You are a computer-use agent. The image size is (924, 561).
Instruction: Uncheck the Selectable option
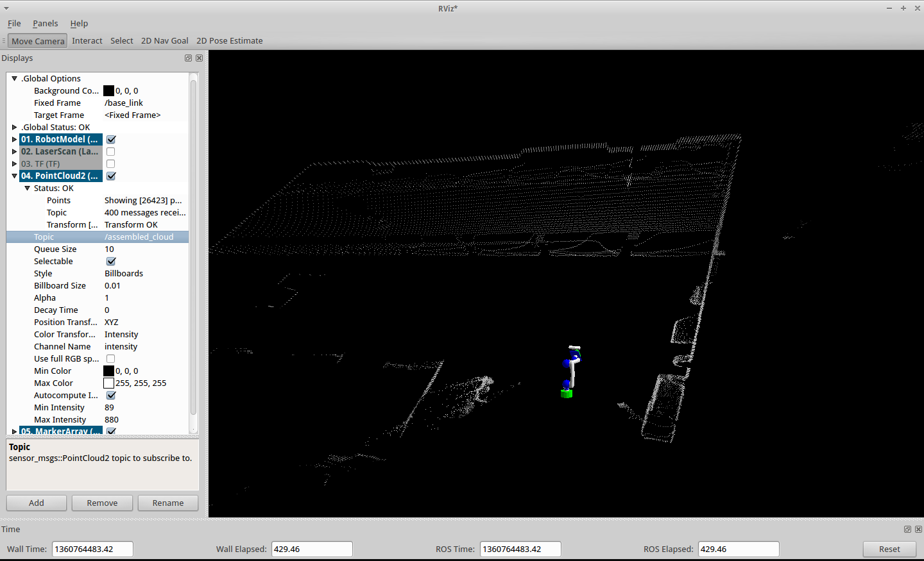click(111, 261)
